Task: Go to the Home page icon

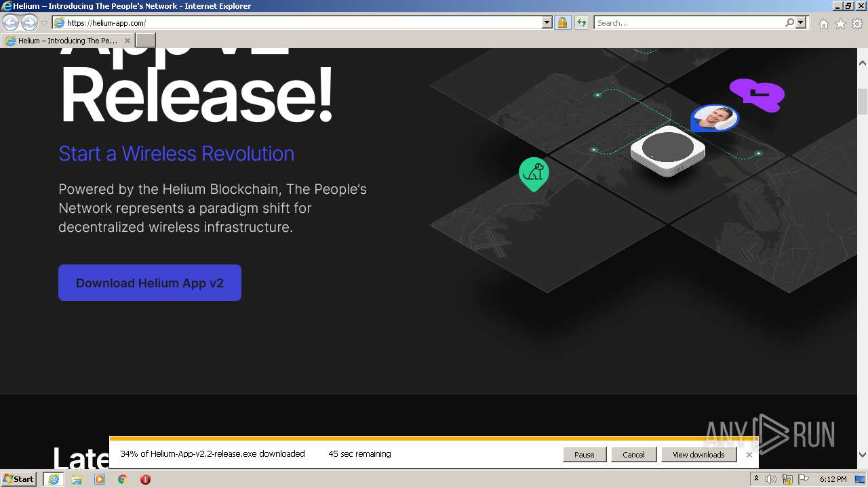Action: pyautogui.click(x=823, y=24)
